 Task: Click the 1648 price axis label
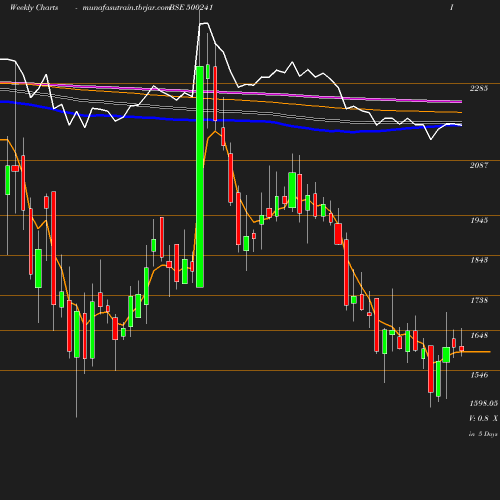coord(479,335)
